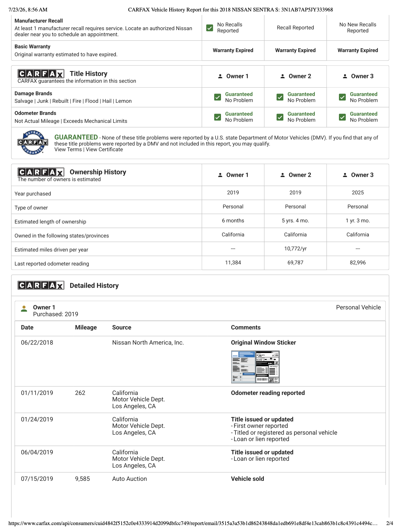This screenshot has width=403, height=532.
Task: Click the Odometer Brands check icon for Owner 2
Action: click(280, 117)
